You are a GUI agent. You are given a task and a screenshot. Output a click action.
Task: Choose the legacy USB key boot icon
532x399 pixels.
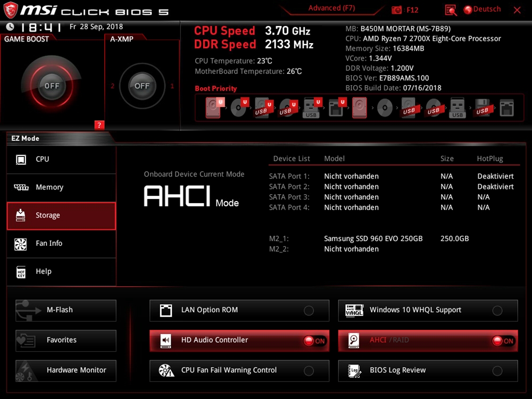click(x=458, y=107)
